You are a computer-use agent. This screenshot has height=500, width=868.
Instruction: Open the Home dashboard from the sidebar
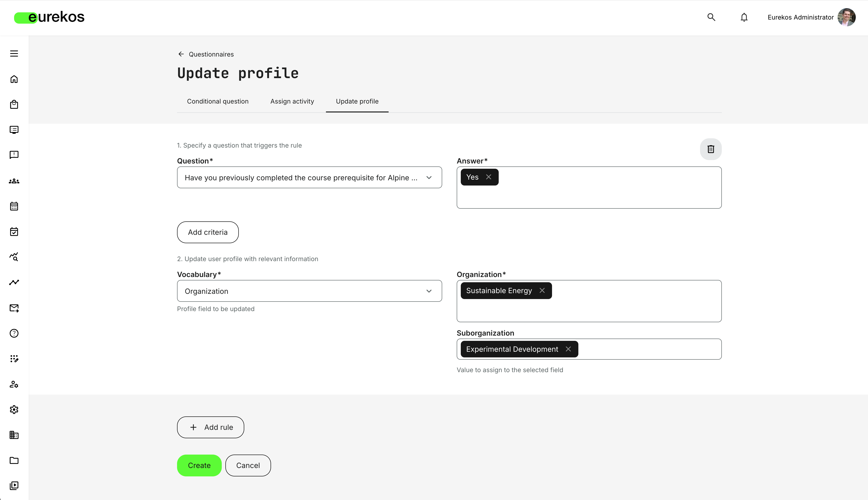tap(14, 79)
